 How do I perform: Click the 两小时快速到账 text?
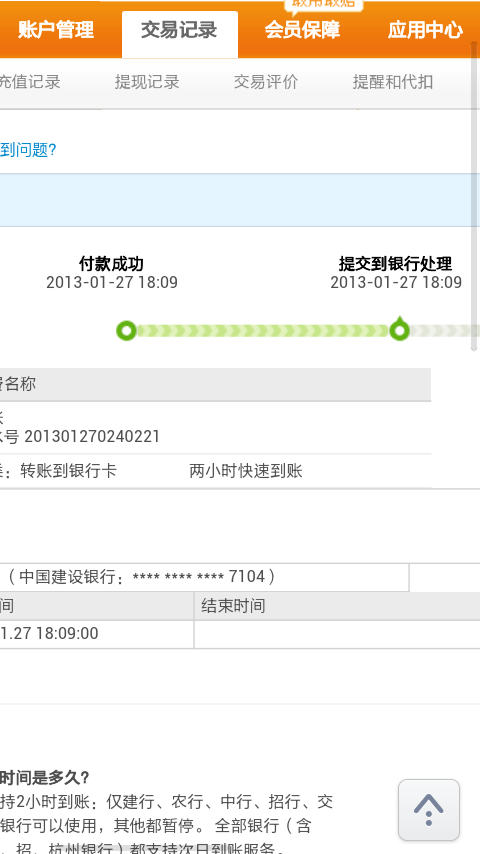[246, 471]
